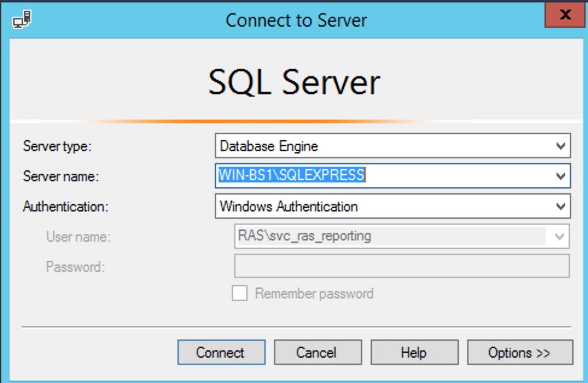Screen dimensions: 588x383
Task: Click the WIN-BS1\SQLEXPRESS server name text
Action: [292, 176]
